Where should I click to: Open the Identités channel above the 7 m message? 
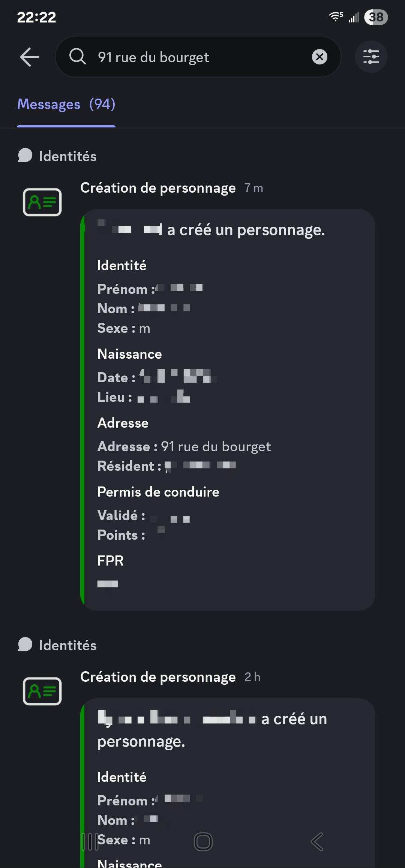(x=68, y=156)
